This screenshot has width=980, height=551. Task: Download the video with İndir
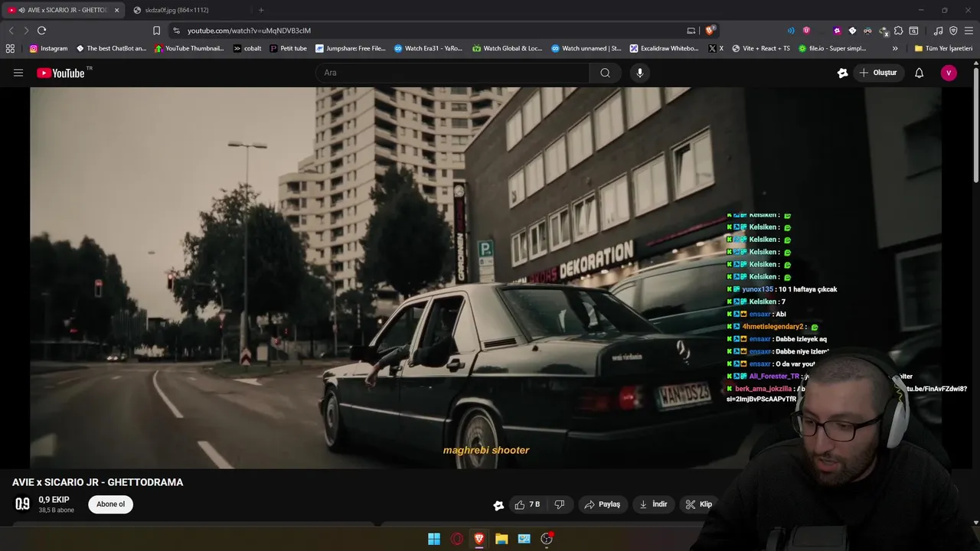[653, 504]
